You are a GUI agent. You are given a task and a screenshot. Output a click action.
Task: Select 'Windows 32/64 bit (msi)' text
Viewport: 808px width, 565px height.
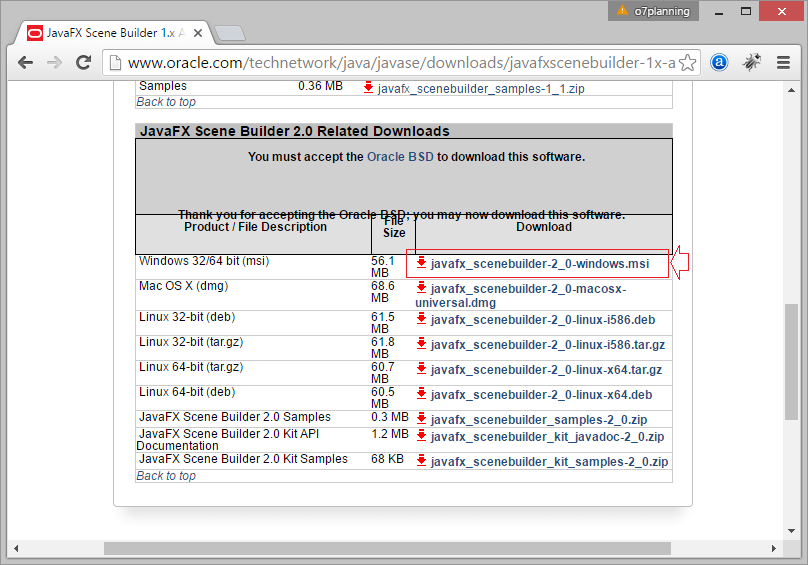click(204, 261)
